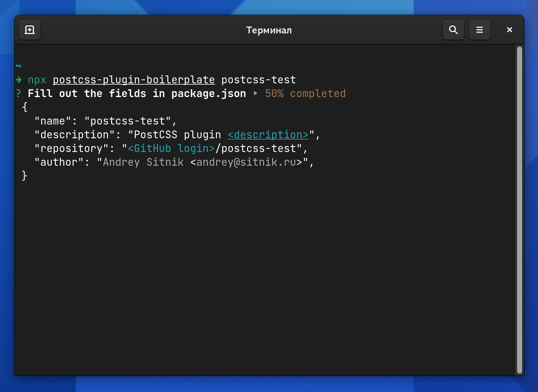Click the small triangle before 50% completed
Image resolution: width=538 pixels, height=392 pixels.
(256, 93)
